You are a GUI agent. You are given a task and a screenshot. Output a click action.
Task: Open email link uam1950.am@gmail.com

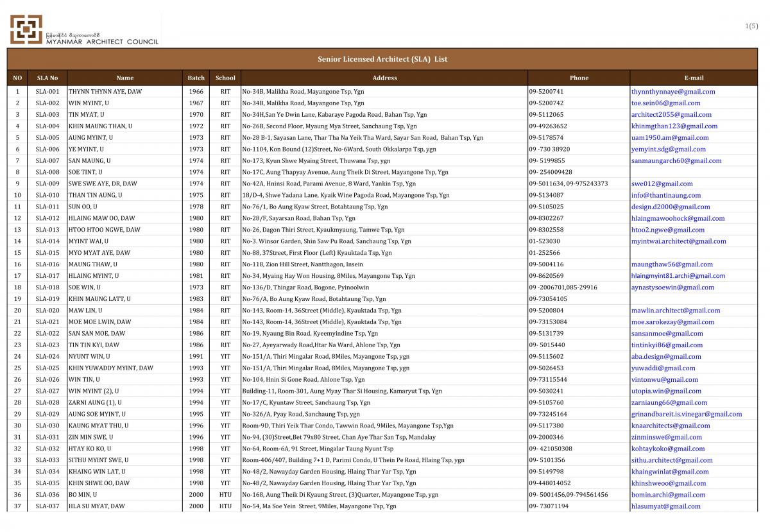tap(670, 138)
